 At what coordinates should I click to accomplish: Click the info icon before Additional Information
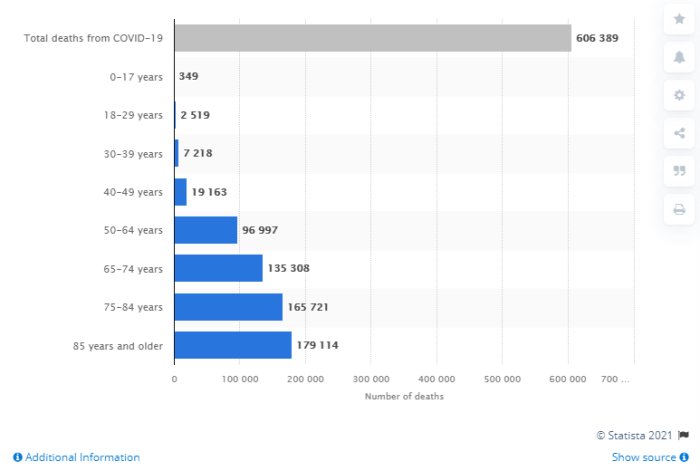(17, 457)
